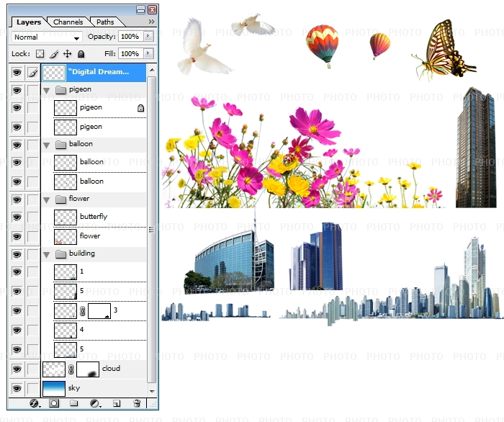
Task: Hide the sky layer using its eye icon
Action: (x=17, y=389)
